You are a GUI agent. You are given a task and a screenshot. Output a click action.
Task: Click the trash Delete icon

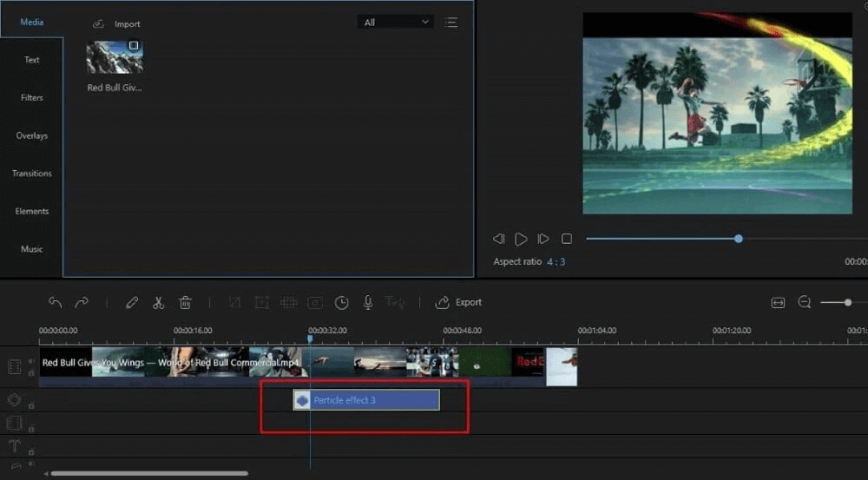[x=185, y=302]
